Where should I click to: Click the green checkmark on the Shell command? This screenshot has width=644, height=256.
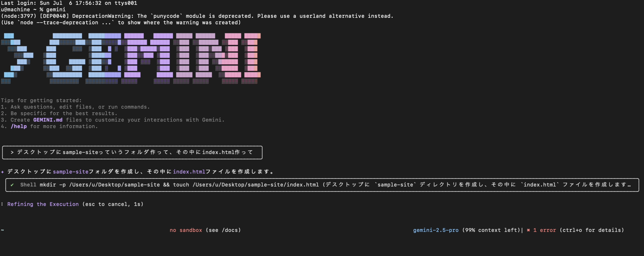[12, 185]
